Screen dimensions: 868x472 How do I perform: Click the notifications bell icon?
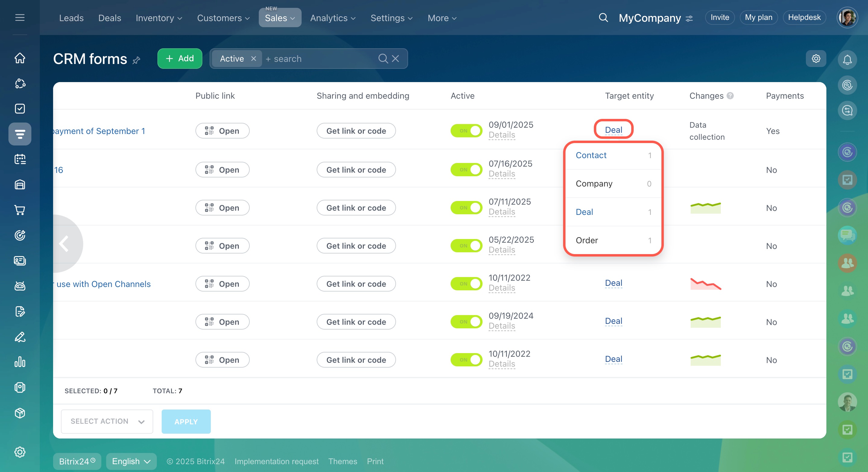pos(847,60)
